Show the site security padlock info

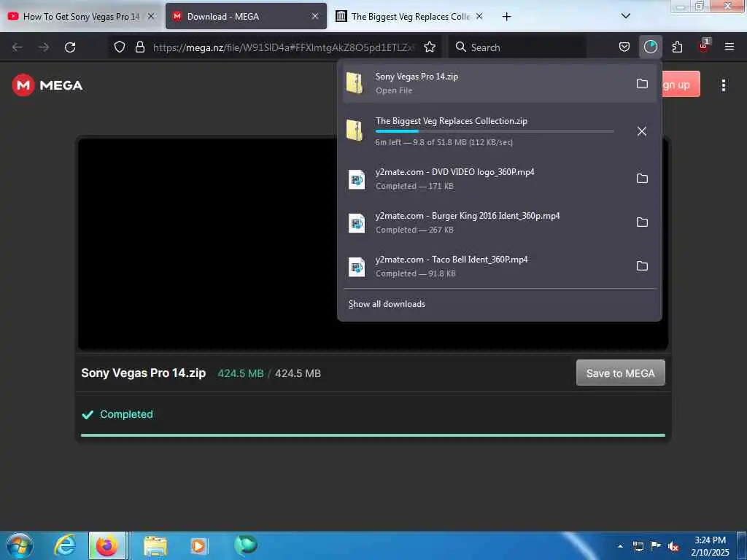(139, 47)
